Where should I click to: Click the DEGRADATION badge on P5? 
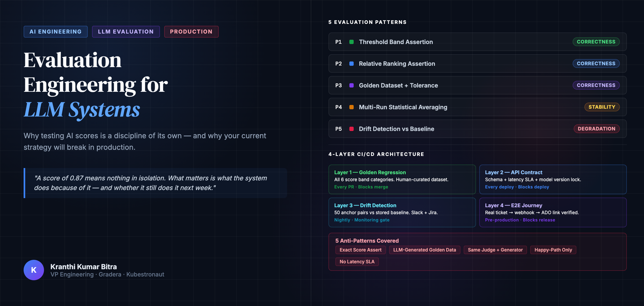tap(596, 129)
